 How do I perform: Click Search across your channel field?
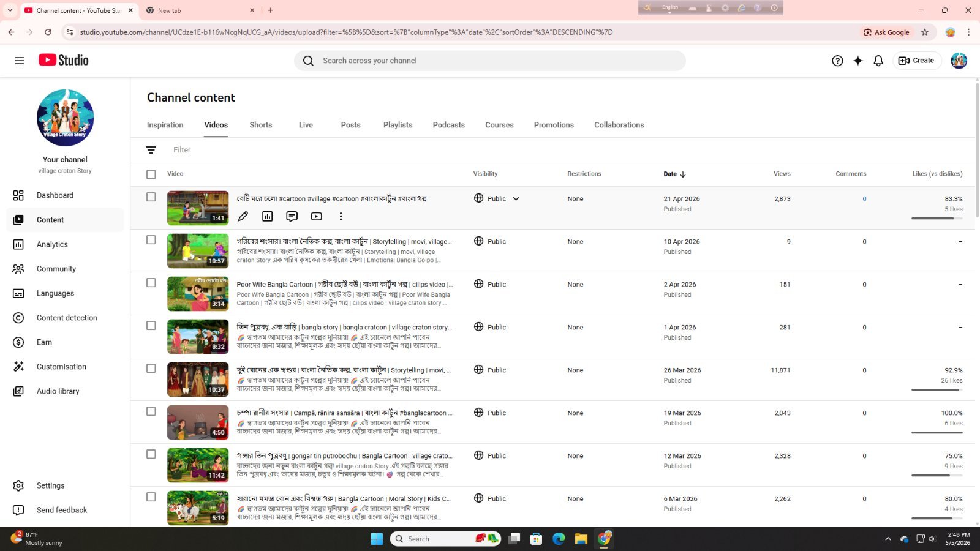coord(490,61)
